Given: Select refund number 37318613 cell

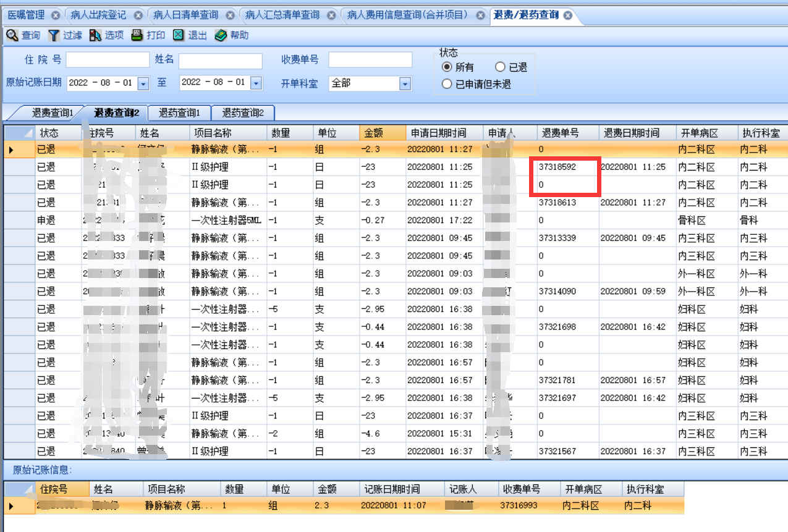Looking at the screenshot, I should tap(568, 202).
